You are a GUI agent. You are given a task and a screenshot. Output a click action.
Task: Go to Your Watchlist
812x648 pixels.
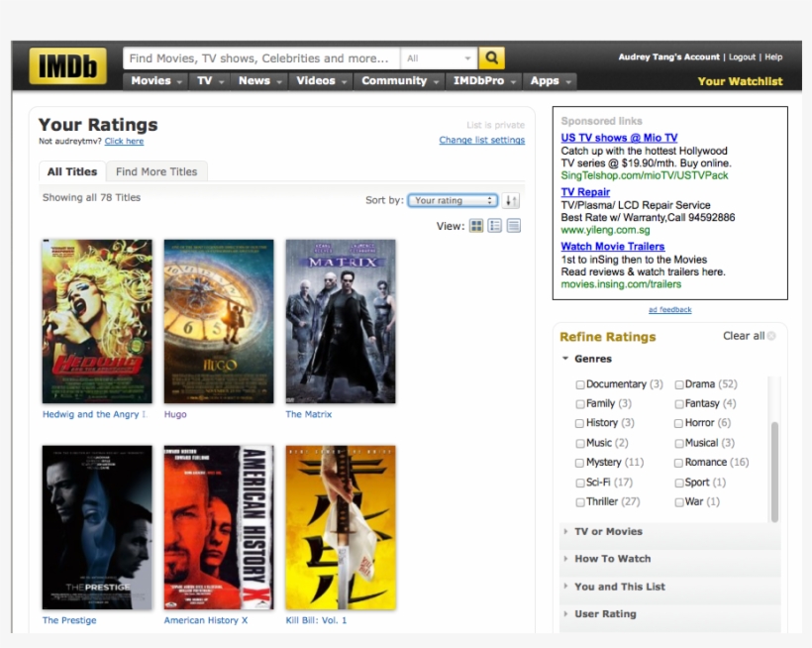740,81
